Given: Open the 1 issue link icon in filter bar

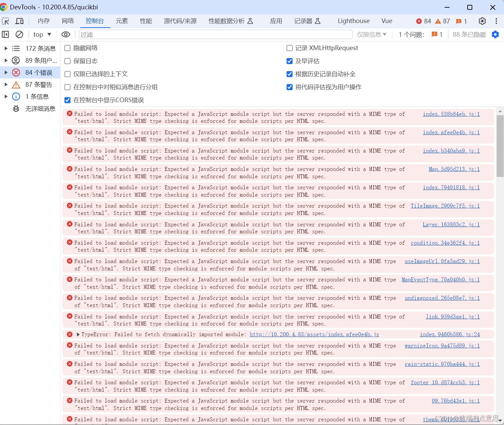Looking at the screenshot, I should click(x=437, y=34).
